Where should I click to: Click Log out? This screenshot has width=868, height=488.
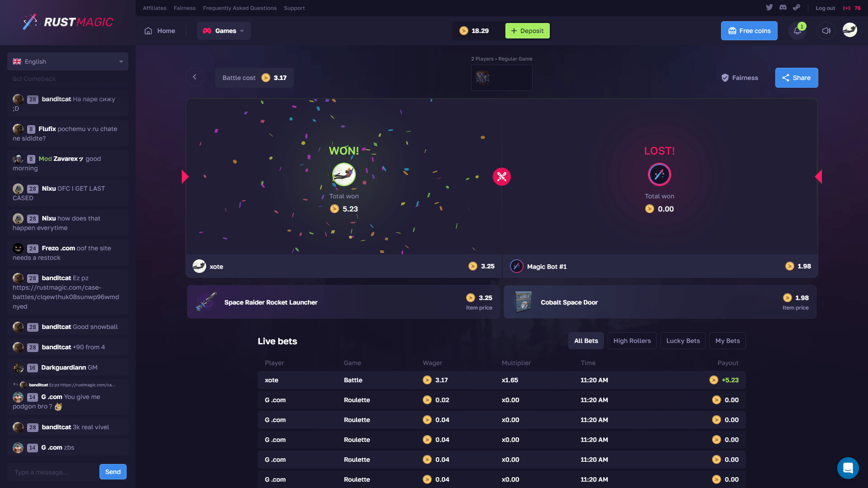point(825,8)
